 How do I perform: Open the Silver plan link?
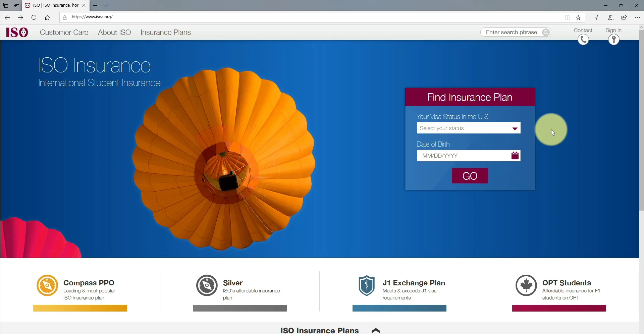[x=233, y=283]
